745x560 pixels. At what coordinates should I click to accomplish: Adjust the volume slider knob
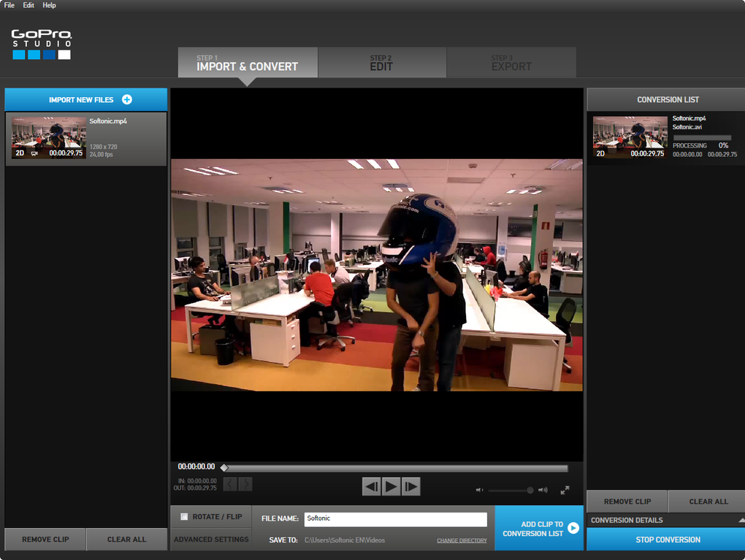pos(530,490)
